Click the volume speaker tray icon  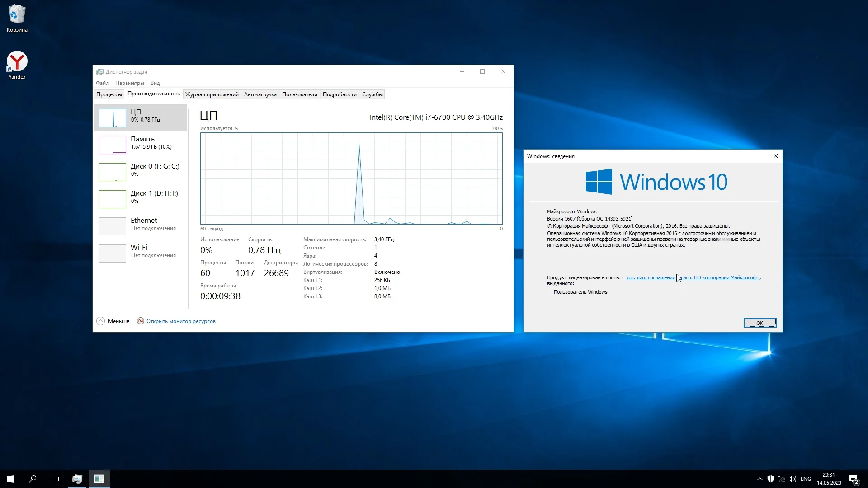click(x=792, y=479)
